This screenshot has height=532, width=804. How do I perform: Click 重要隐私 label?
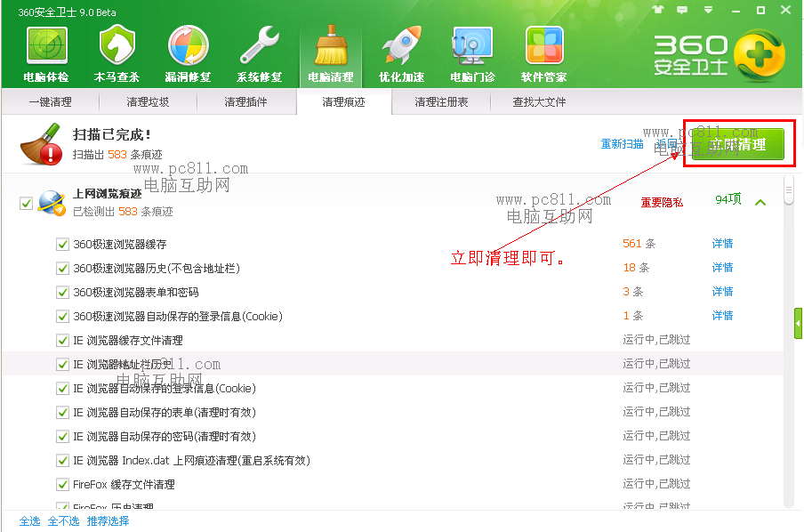click(x=662, y=203)
